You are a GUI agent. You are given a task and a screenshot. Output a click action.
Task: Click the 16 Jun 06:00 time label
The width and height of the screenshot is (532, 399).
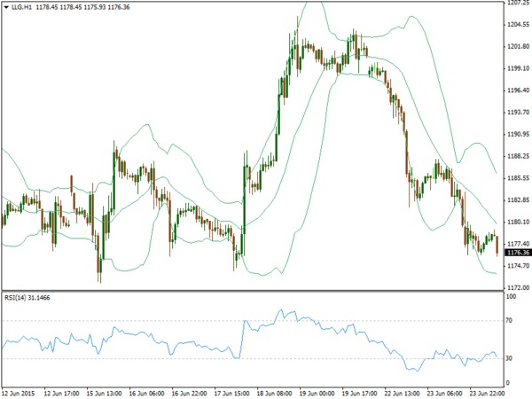147,393
